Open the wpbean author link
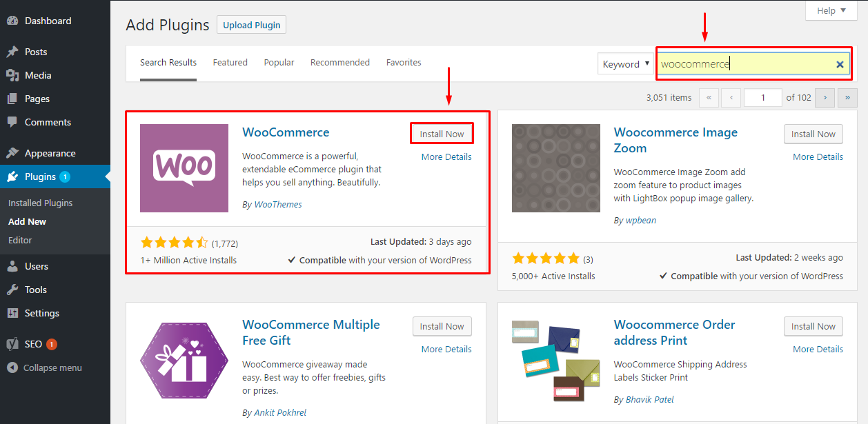868x424 pixels. [641, 220]
